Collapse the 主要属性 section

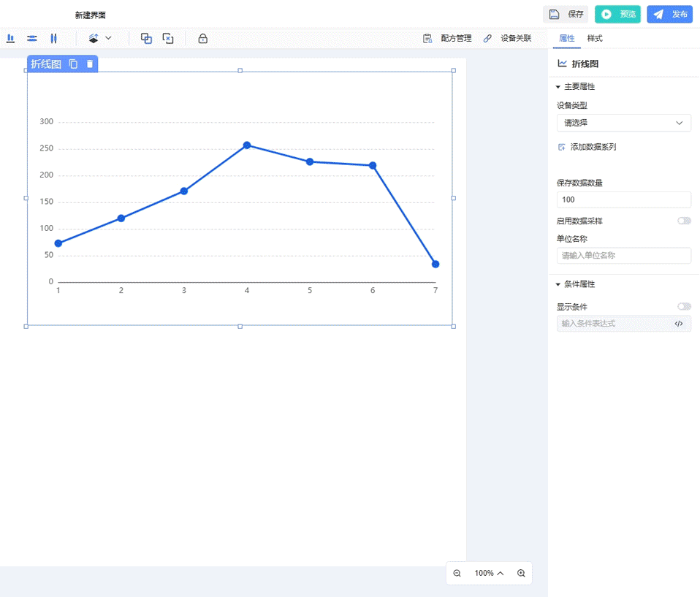[x=558, y=87]
